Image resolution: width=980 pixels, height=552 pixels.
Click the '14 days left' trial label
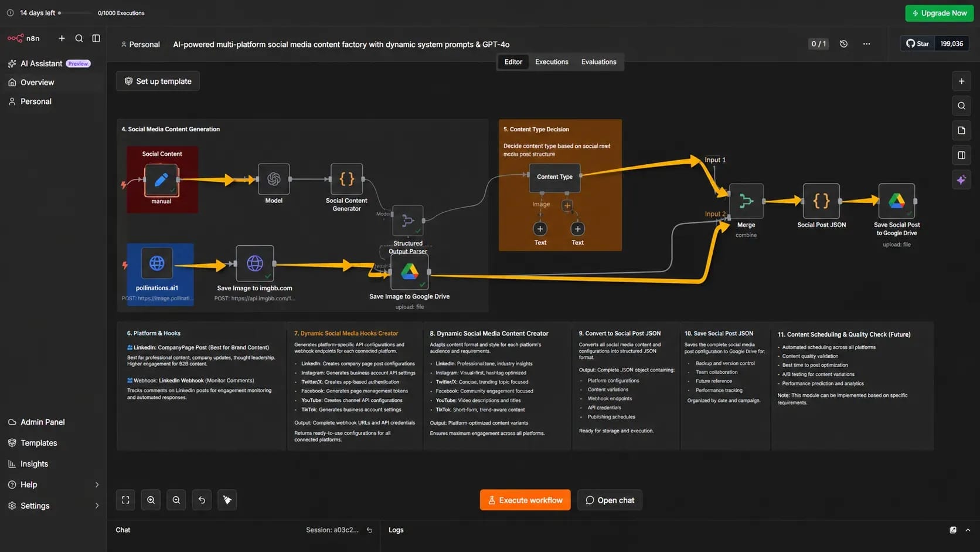(38, 13)
